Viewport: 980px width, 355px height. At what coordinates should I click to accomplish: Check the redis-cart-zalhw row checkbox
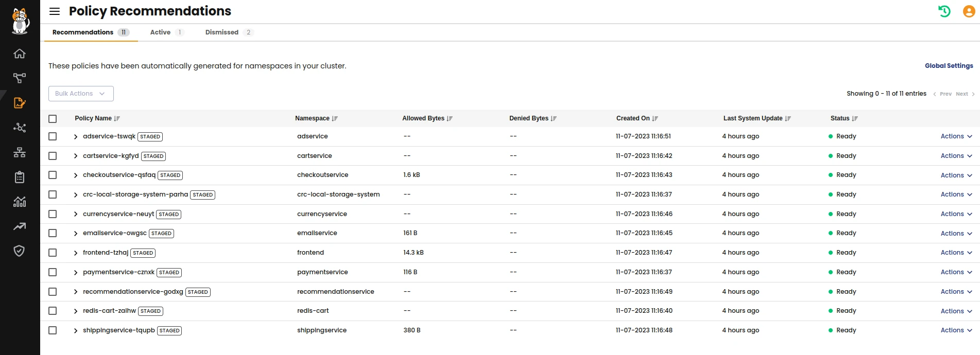tap(53, 311)
